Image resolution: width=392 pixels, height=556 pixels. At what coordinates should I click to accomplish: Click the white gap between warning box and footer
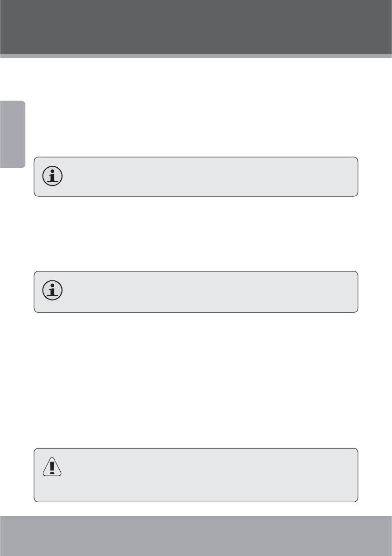[196, 509]
